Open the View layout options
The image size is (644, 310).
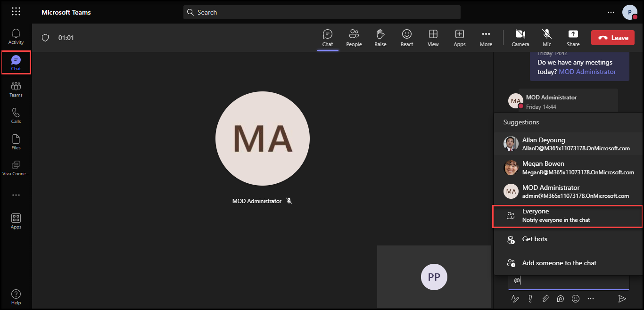[433, 38]
